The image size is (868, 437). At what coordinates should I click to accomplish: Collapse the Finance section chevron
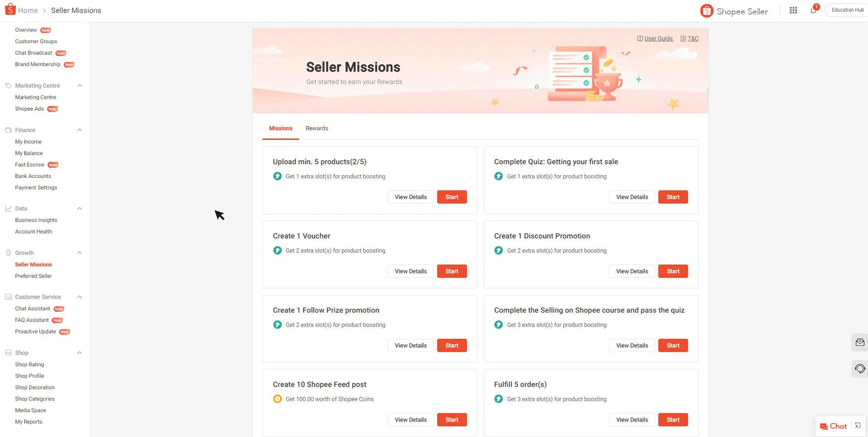79,130
